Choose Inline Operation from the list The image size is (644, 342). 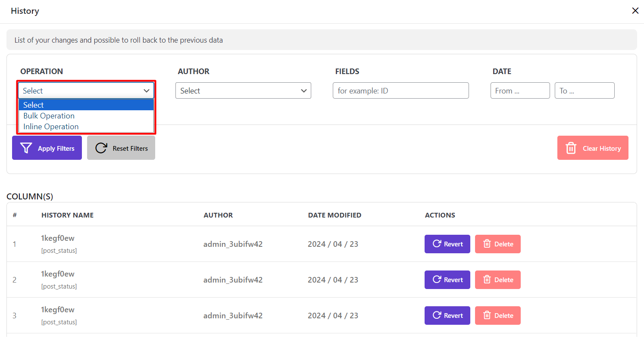point(51,127)
